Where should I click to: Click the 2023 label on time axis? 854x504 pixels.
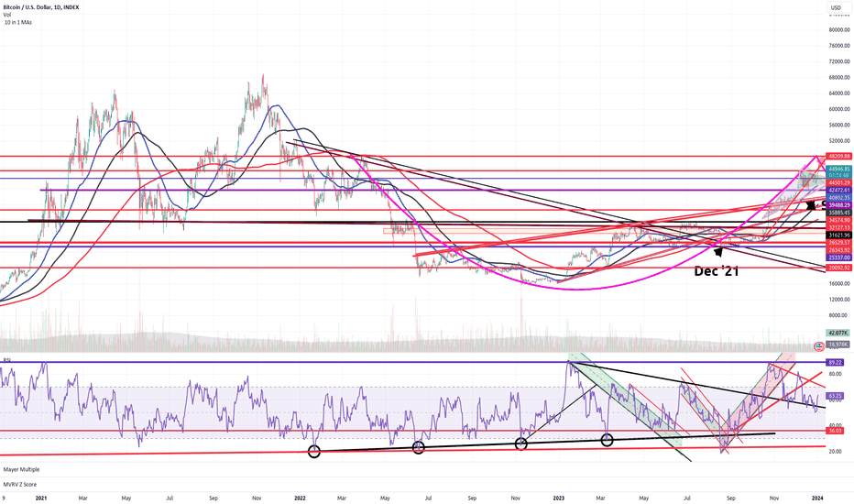tap(559, 498)
